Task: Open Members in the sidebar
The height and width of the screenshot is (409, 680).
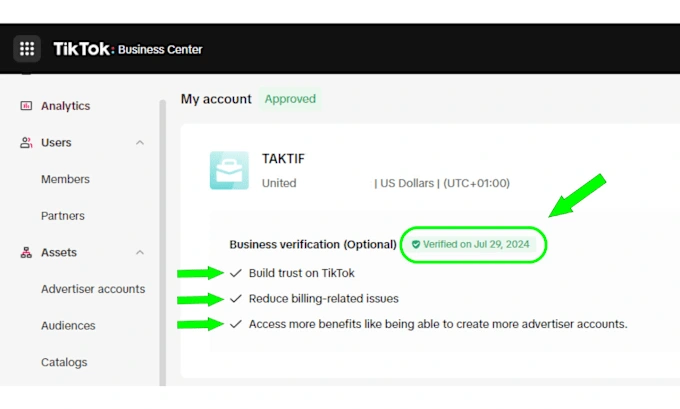Action: 65,180
